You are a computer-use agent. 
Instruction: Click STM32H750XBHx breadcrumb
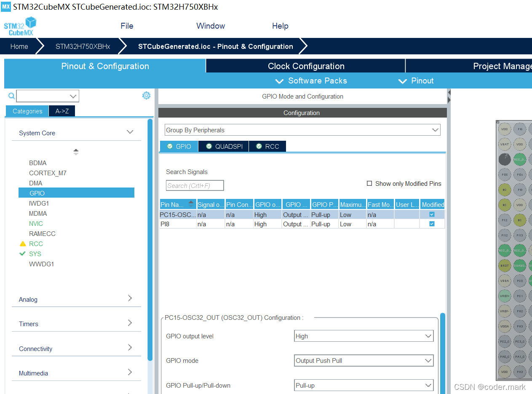(x=83, y=46)
